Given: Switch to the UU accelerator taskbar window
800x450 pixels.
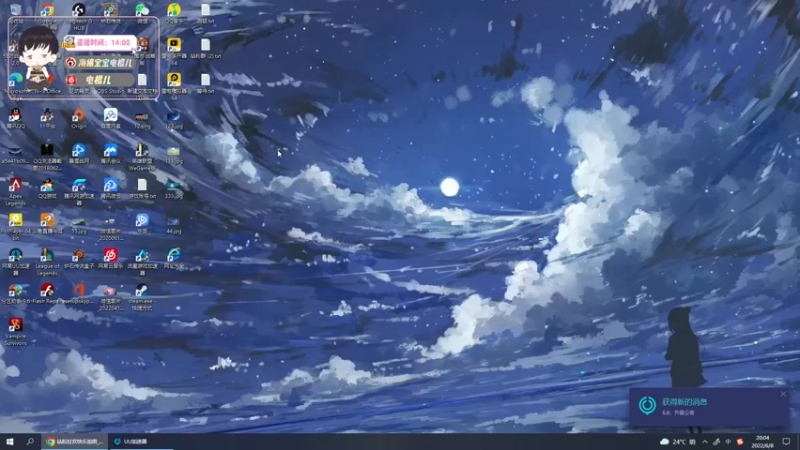Looking at the screenshot, I should [141, 441].
